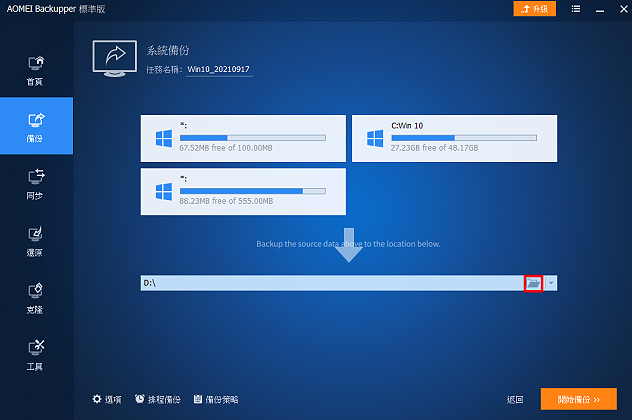Image resolution: width=632 pixels, height=420 pixels.
Task: Minimize the AOMEI Backupper window
Action: (x=600, y=10)
